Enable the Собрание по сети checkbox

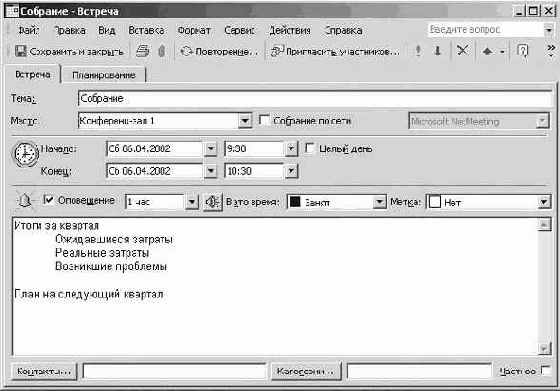pyautogui.click(x=264, y=120)
